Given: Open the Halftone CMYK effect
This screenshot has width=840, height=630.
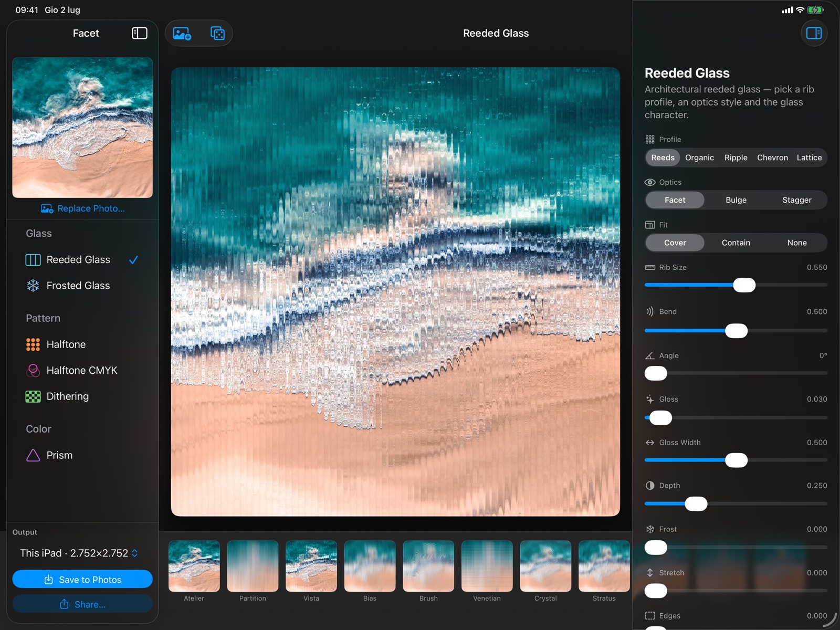Looking at the screenshot, I should [x=82, y=371].
